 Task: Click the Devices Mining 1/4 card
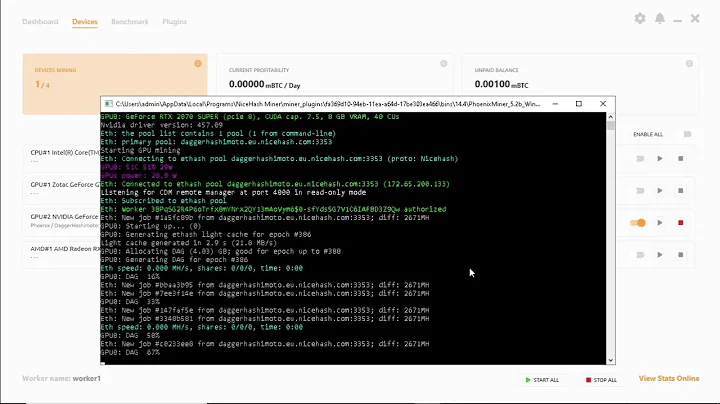[115, 84]
